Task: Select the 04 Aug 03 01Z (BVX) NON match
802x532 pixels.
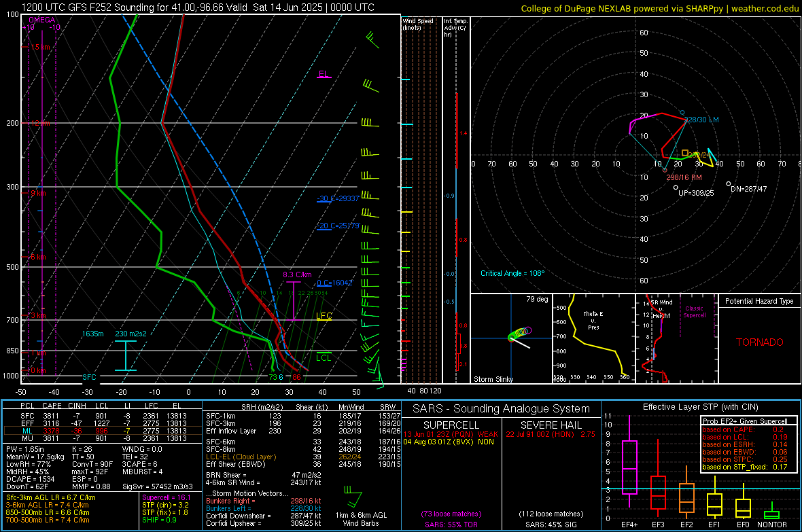Action: pyautogui.click(x=449, y=442)
